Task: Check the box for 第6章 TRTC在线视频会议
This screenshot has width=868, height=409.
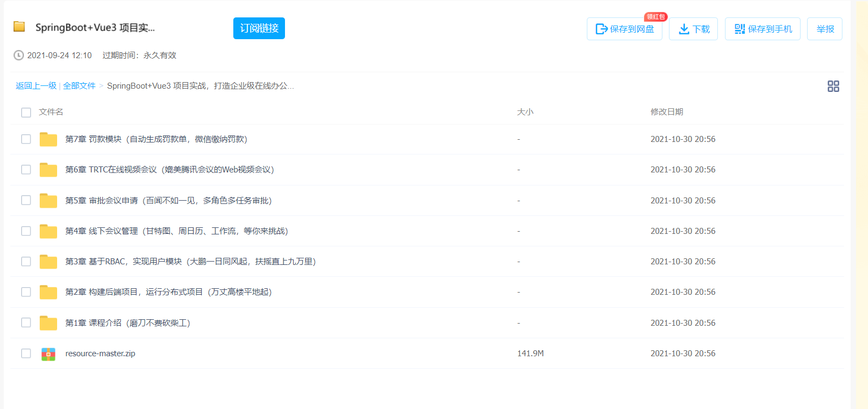Action: pos(26,170)
